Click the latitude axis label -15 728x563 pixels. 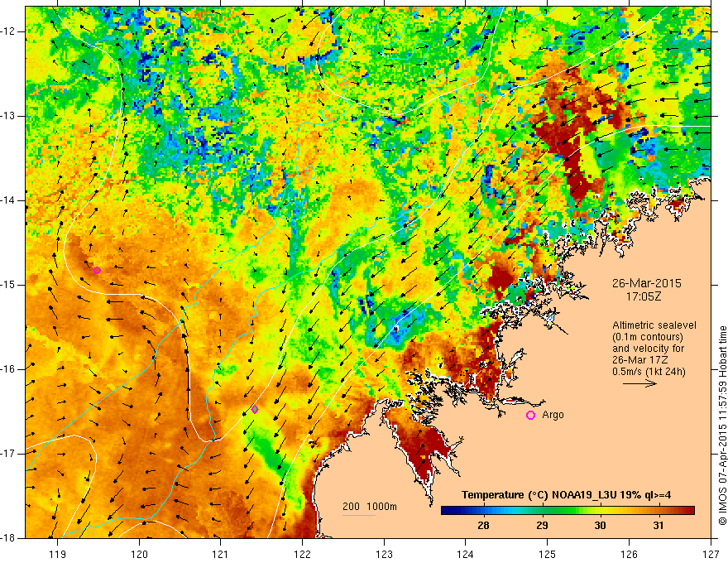(x=8, y=284)
